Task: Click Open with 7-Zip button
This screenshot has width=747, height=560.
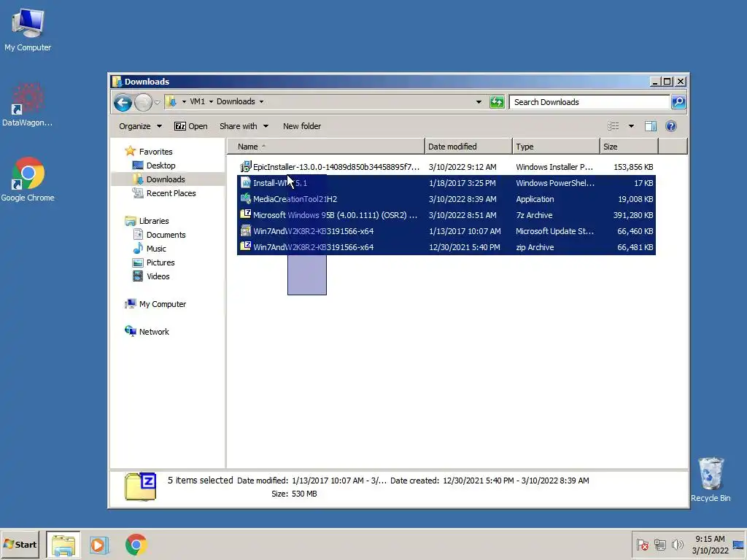Action: [x=190, y=126]
